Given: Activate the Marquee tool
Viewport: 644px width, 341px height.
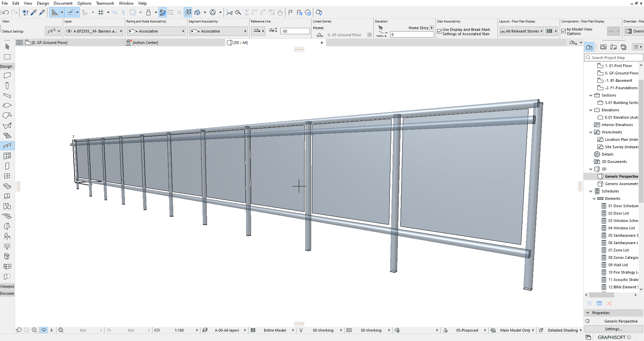Looking at the screenshot, I should click(7, 56).
